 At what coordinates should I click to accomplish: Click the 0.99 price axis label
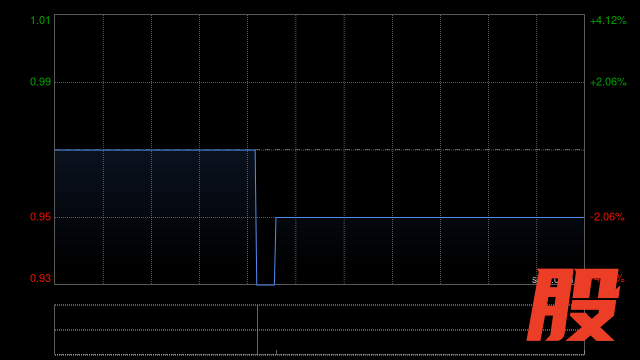click(40, 82)
